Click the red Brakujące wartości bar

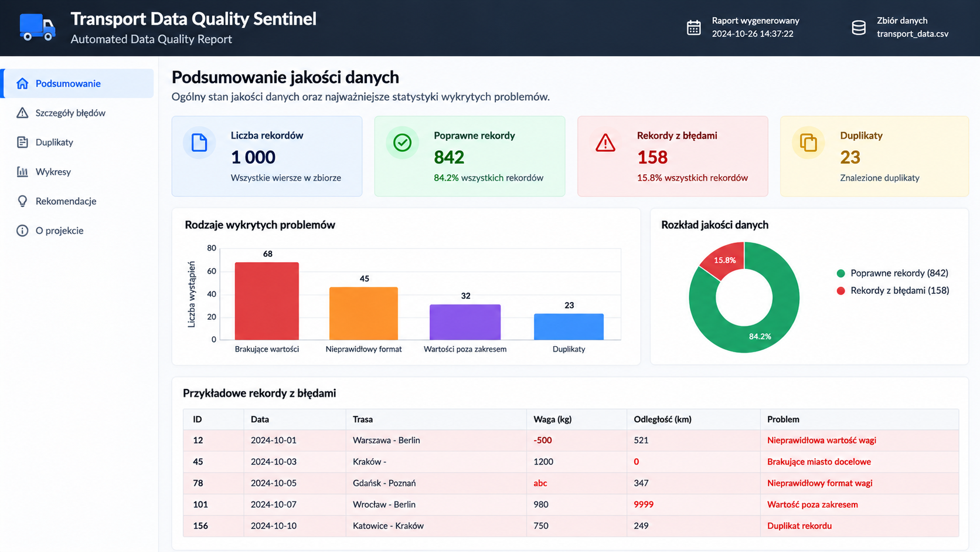(x=267, y=301)
